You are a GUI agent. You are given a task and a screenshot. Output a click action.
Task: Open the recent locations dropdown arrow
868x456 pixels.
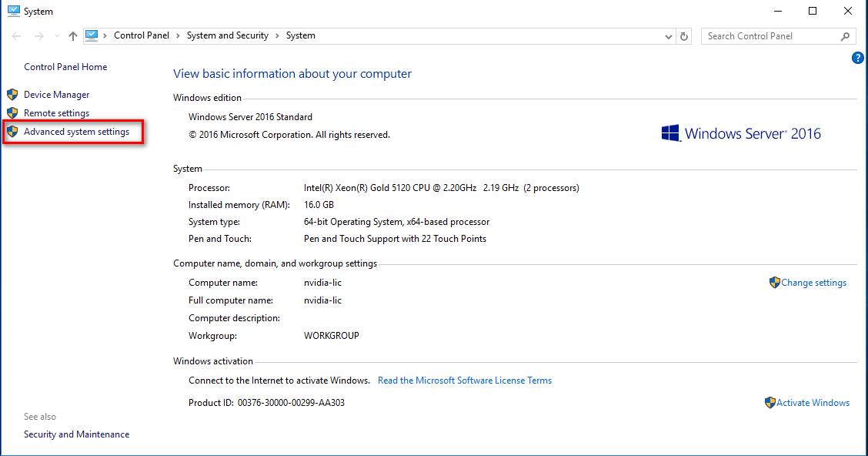56,36
